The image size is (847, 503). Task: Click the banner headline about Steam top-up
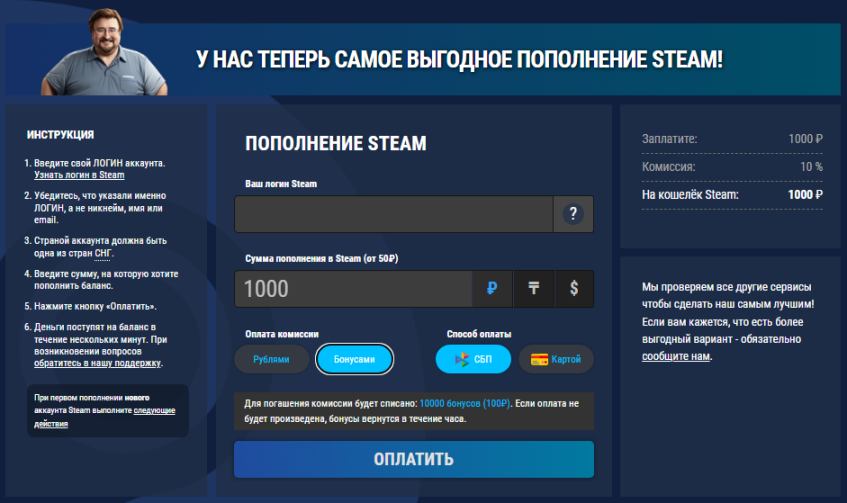pos(459,59)
